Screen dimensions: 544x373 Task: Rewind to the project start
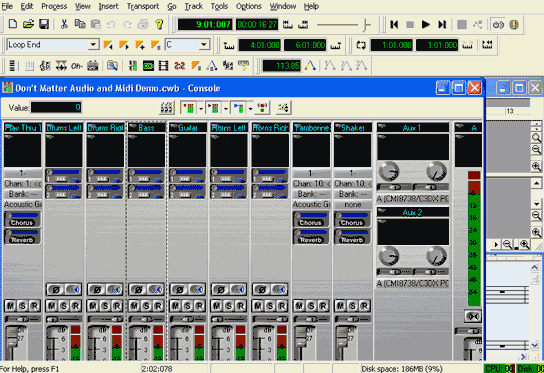pyautogui.click(x=394, y=25)
